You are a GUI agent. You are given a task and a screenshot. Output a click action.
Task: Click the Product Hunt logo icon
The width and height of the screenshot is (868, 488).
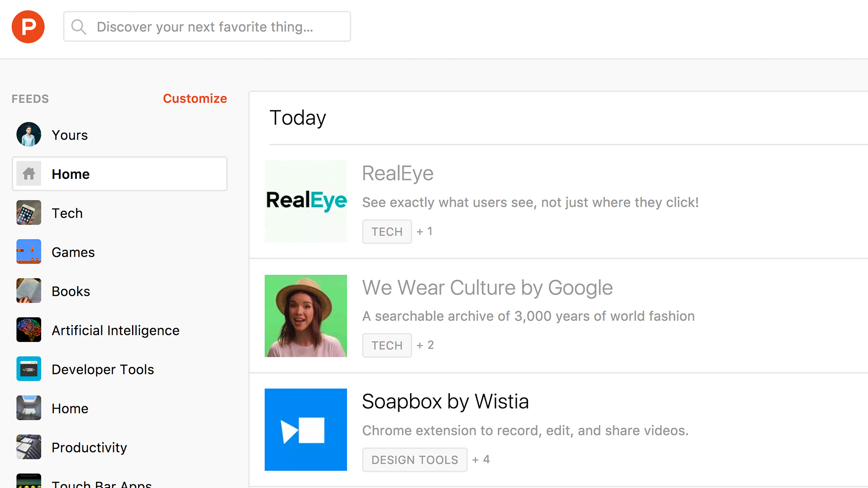[28, 27]
